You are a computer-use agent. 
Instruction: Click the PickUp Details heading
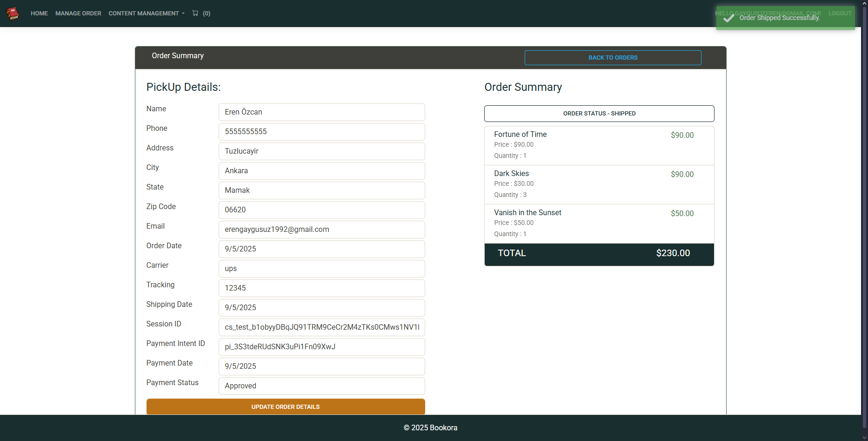[x=183, y=87]
